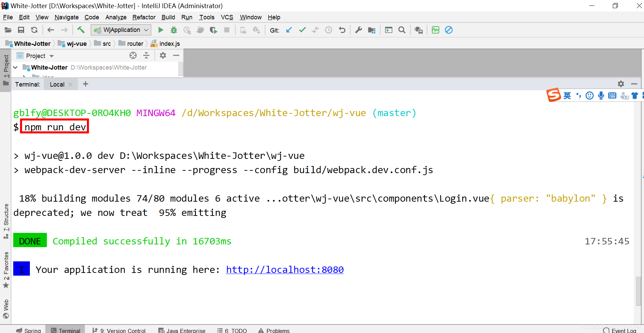This screenshot has width=644, height=333.
Task: Open the Refactor menu
Action: pyautogui.click(x=144, y=17)
